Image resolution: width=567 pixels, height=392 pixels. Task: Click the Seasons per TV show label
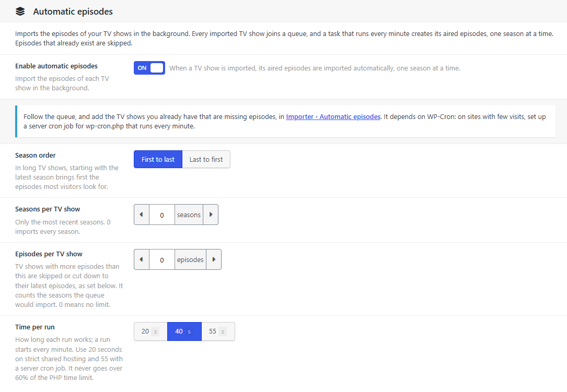[x=48, y=209]
